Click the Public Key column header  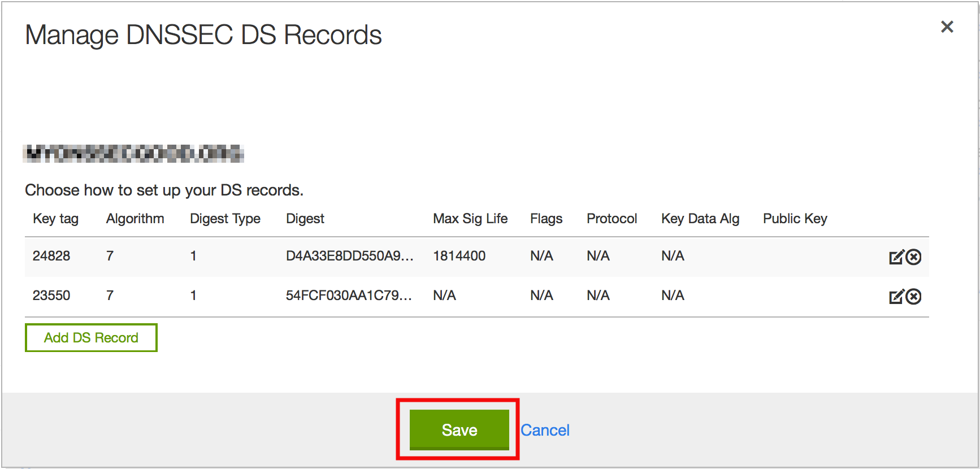coord(795,219)
